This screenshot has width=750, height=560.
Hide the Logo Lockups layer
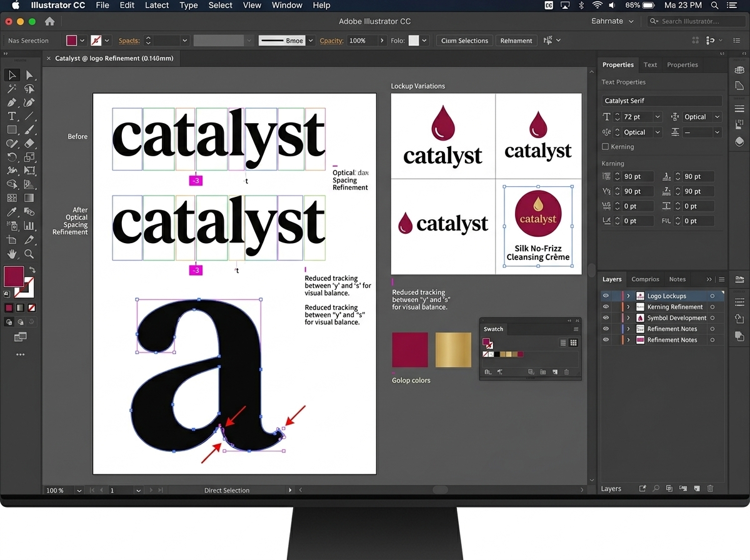coord(606,296)
